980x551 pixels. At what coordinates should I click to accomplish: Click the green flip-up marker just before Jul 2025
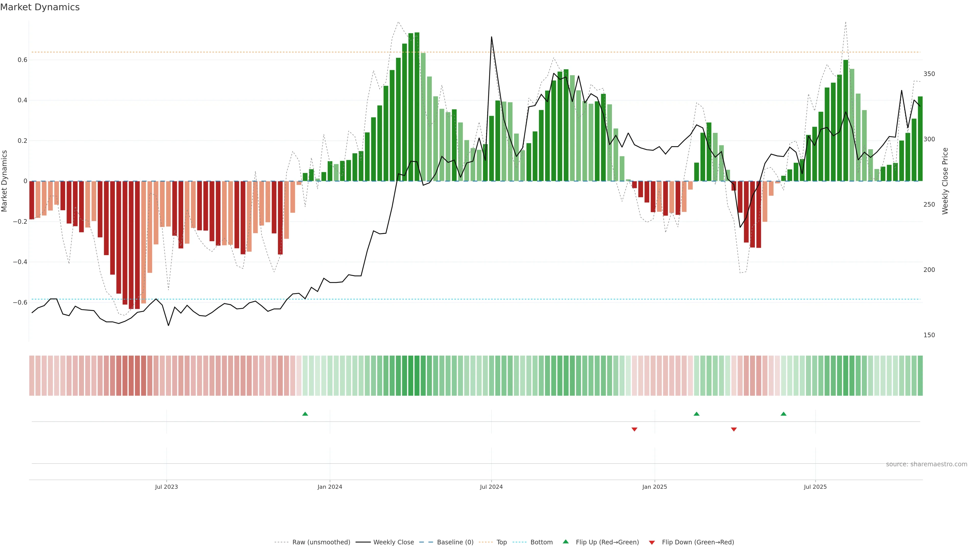783,414
